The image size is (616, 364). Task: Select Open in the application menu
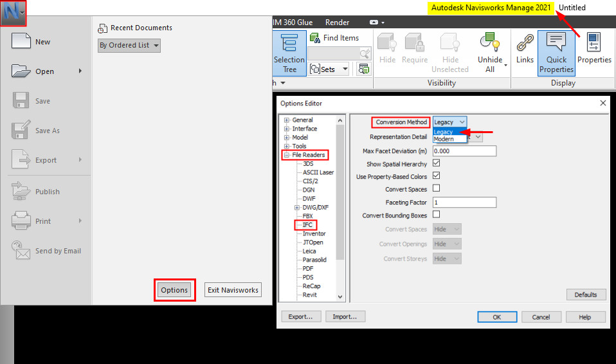coord(46,71)
